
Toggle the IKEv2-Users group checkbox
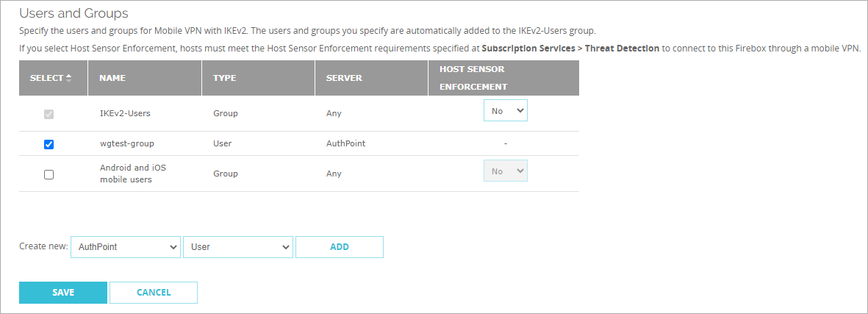(x=49, y=114)
